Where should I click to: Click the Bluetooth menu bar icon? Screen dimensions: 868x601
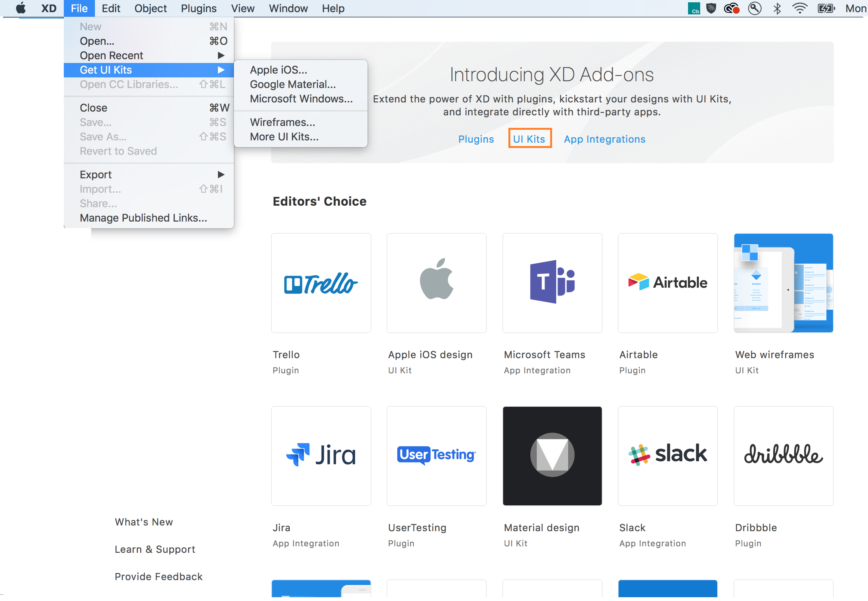(777, 8)
